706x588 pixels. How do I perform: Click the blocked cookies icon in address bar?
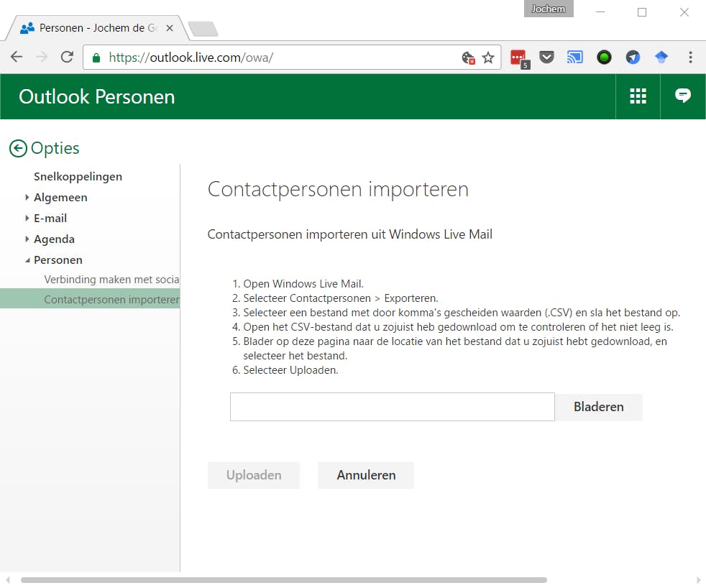pos(468,58)
